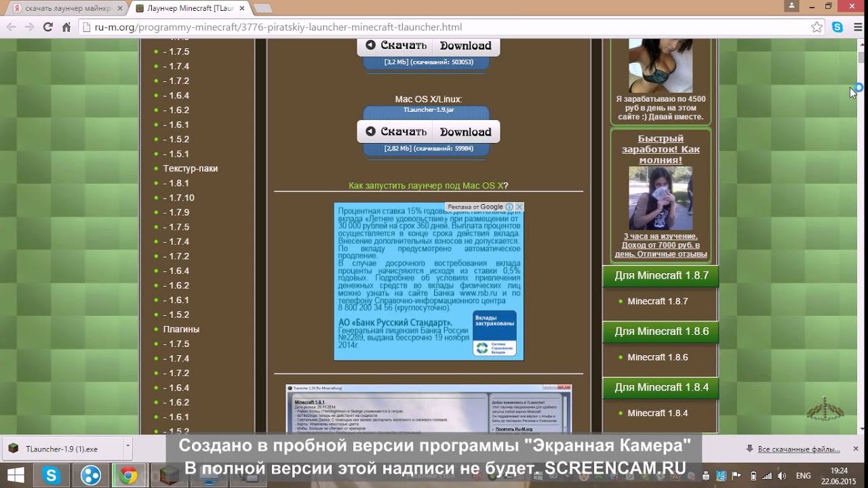The width and height of the screenshot is (868, 488).
Task: Close the Yandex search tab
Action: tap(119, 9)
